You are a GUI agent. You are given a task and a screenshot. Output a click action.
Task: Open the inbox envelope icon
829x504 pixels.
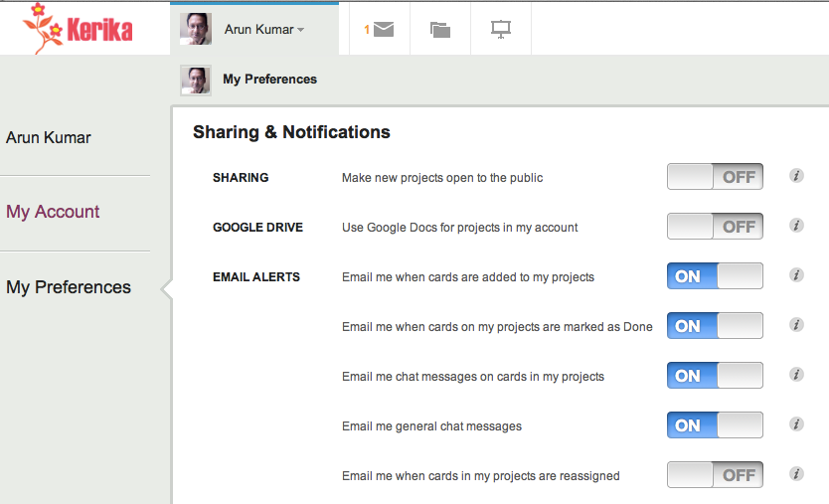[x=384, y=30]
